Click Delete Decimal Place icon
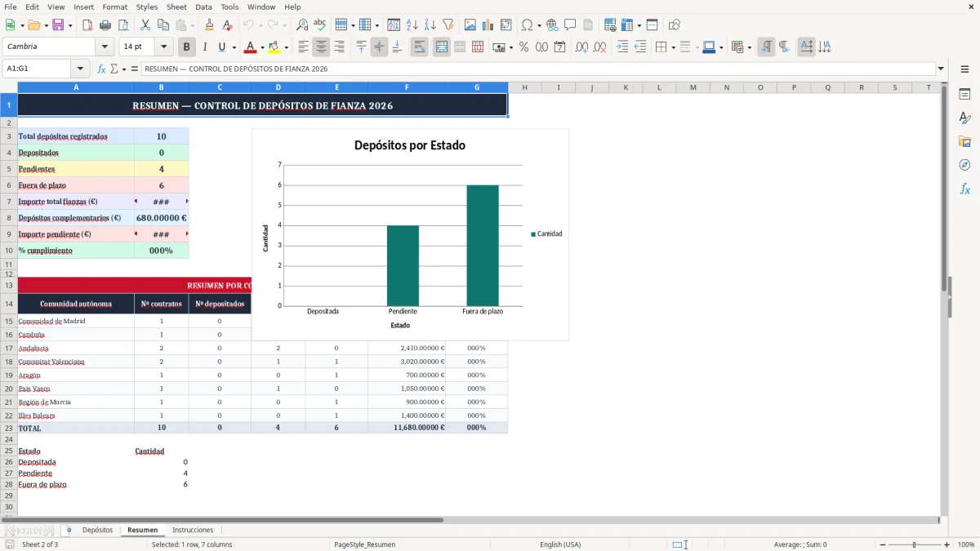The width and height of the screenshot is (980, 551). coord(600,47)
